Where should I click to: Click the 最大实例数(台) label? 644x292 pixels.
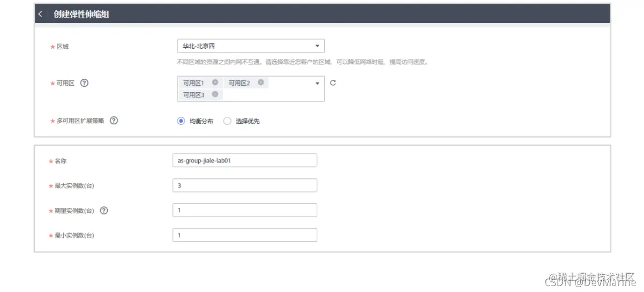pos(75,186)
